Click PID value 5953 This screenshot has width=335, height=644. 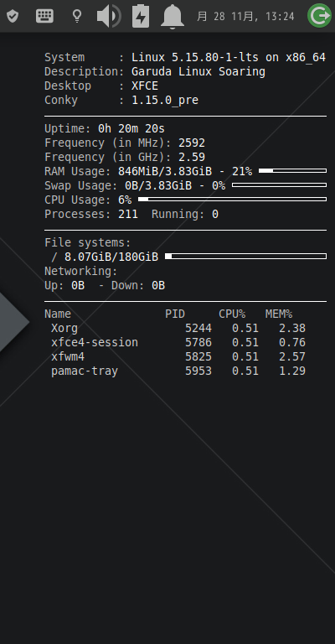198,371
